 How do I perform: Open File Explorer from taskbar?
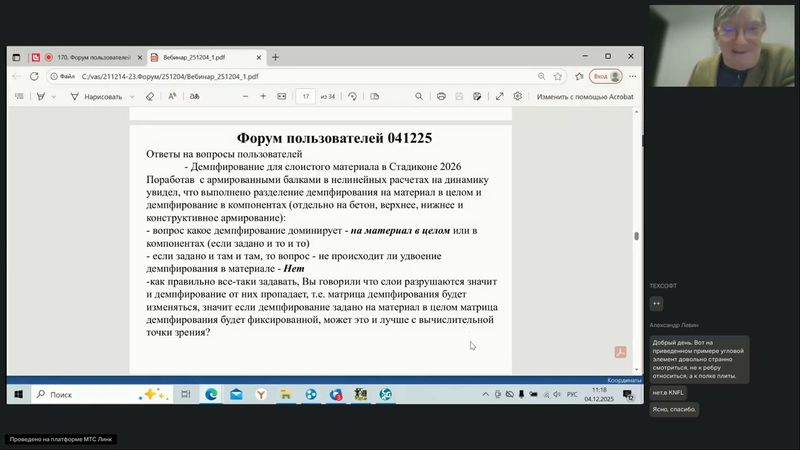click(286, 394)
